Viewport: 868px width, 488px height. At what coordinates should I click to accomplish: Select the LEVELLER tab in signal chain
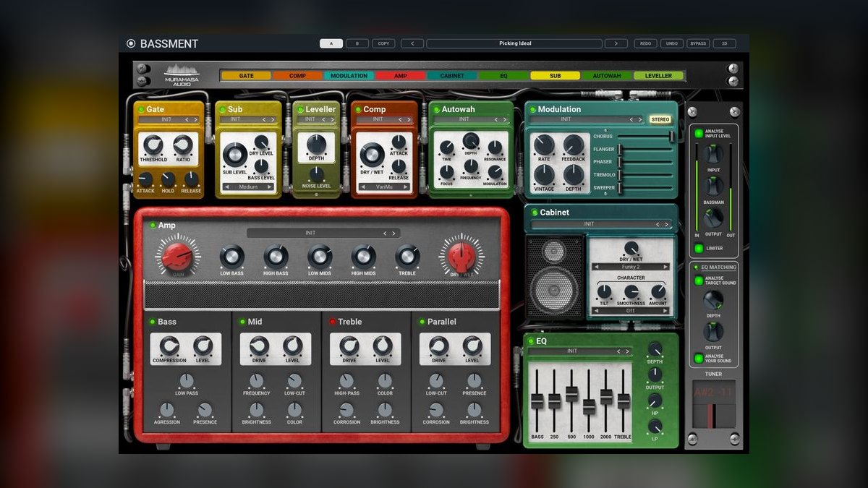(x=658, y=75)
